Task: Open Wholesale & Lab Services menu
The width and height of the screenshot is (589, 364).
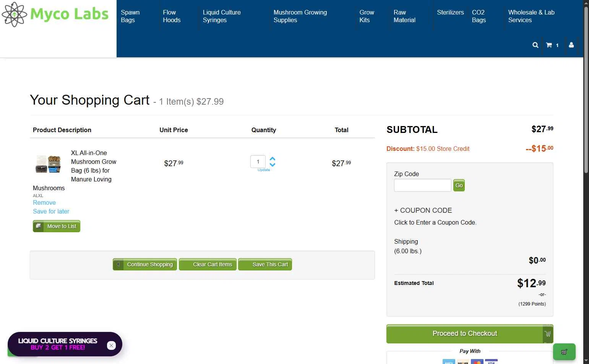Action: [x=531, y=16]
